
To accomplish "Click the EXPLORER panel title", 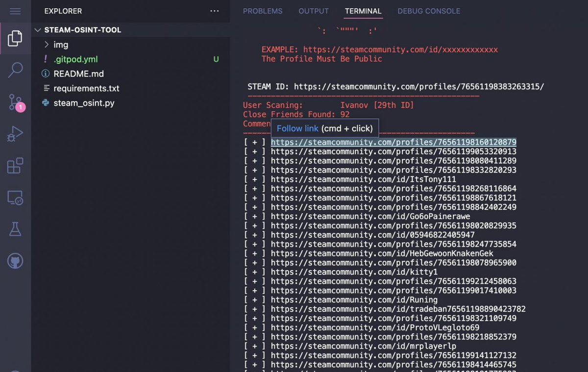I will tap(63, 11).
